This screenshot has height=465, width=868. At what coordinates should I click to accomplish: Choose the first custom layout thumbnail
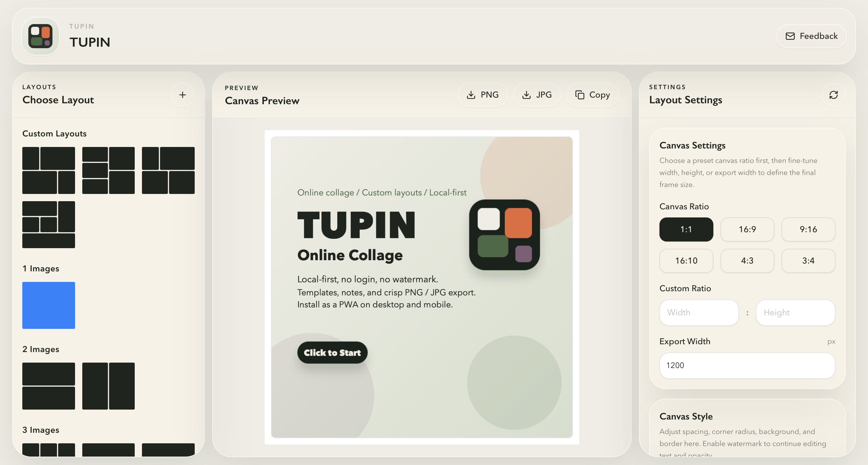[x=49, y=170]
